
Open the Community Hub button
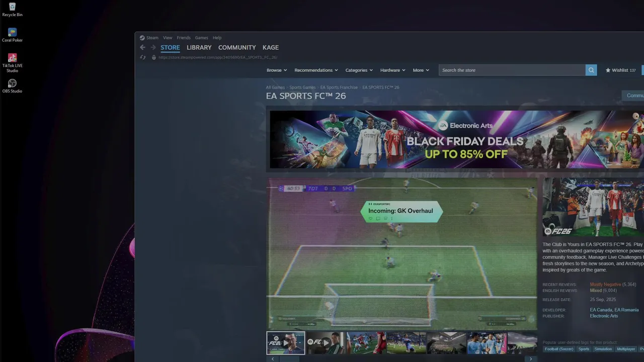tap(633, 96)
